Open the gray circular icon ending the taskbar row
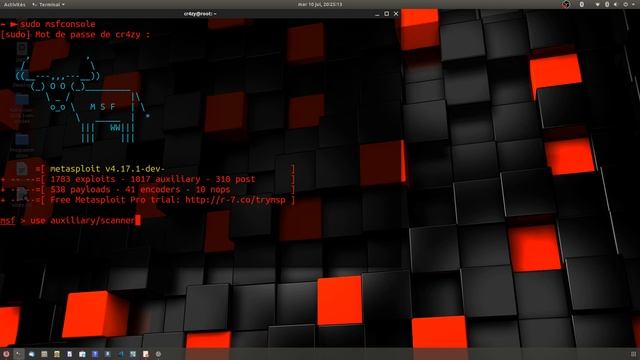Viewport: 640px width, 360px height. pyautogui.click(x=158, y=354)
